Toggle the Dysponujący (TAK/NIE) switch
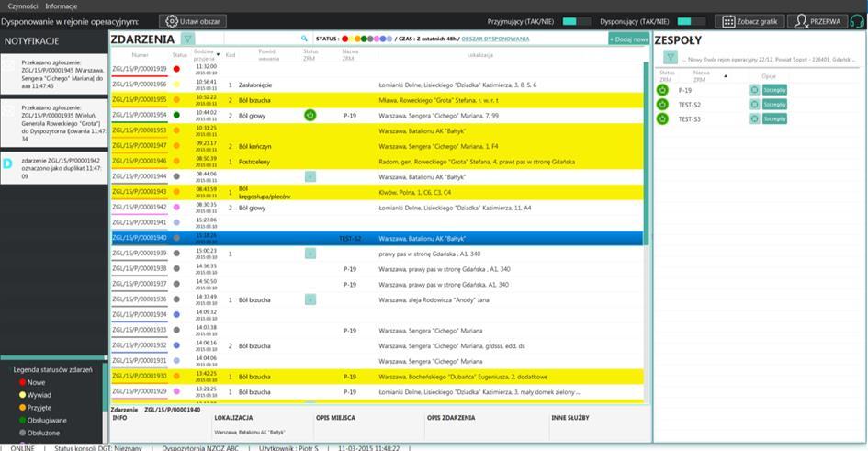This screenshot has width=868, height=451. 692,21
